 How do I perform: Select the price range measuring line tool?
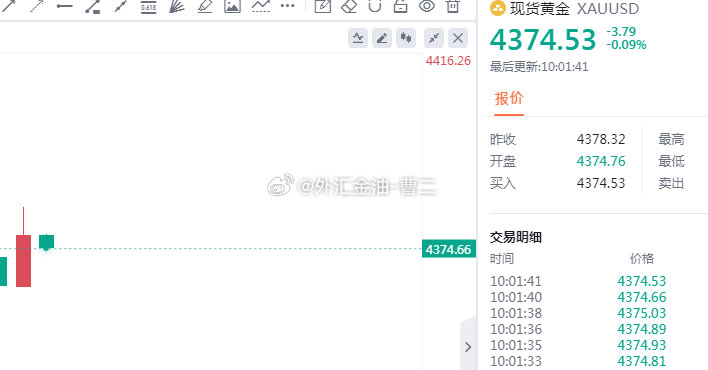93,6
